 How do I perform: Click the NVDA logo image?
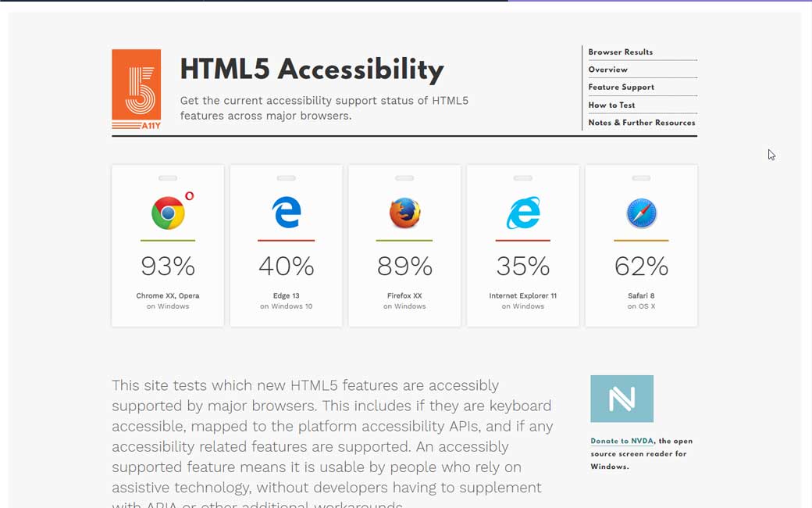(x=621, y=399)
